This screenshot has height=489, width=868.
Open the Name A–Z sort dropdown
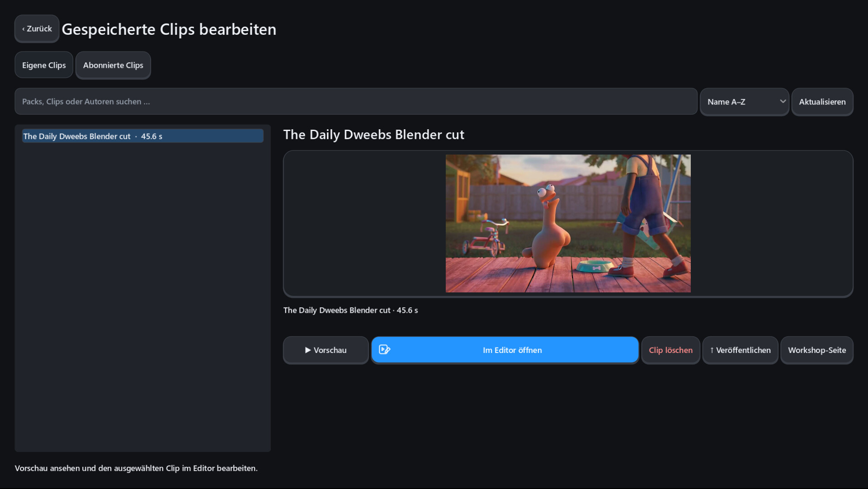pyautogui.click(x=744, y=102)
